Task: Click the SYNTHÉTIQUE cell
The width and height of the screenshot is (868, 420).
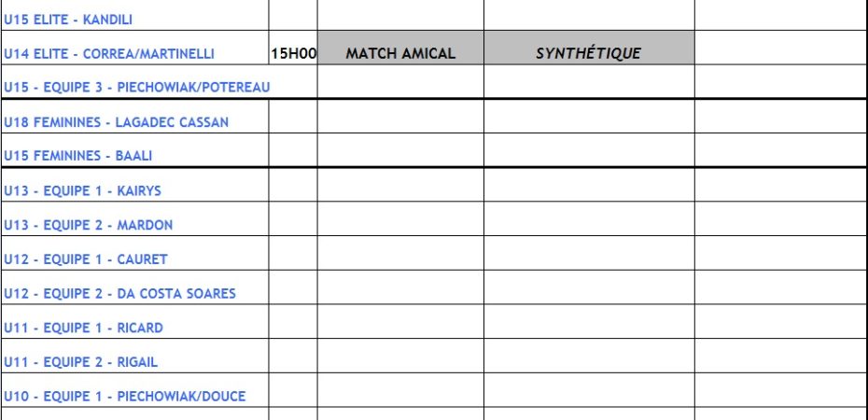Action: click(588, 54)
